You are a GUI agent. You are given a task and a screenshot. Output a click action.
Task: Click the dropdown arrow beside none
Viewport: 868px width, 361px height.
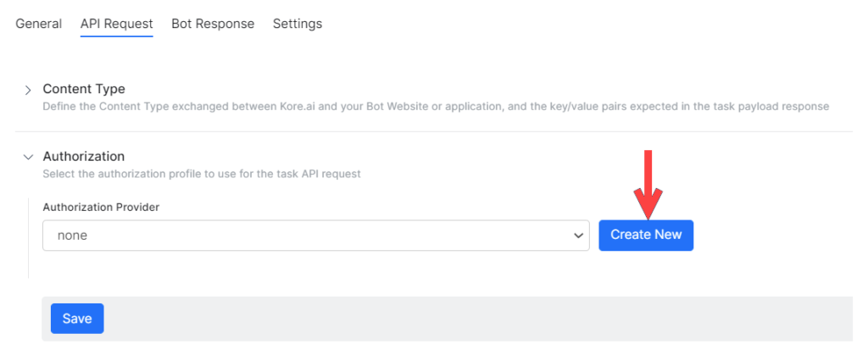tap(579, 236)
